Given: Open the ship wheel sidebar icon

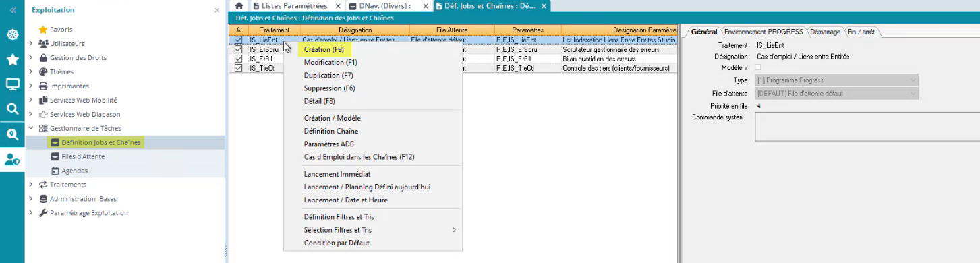Looking at the screenshot, I should (x=12, y=35).
